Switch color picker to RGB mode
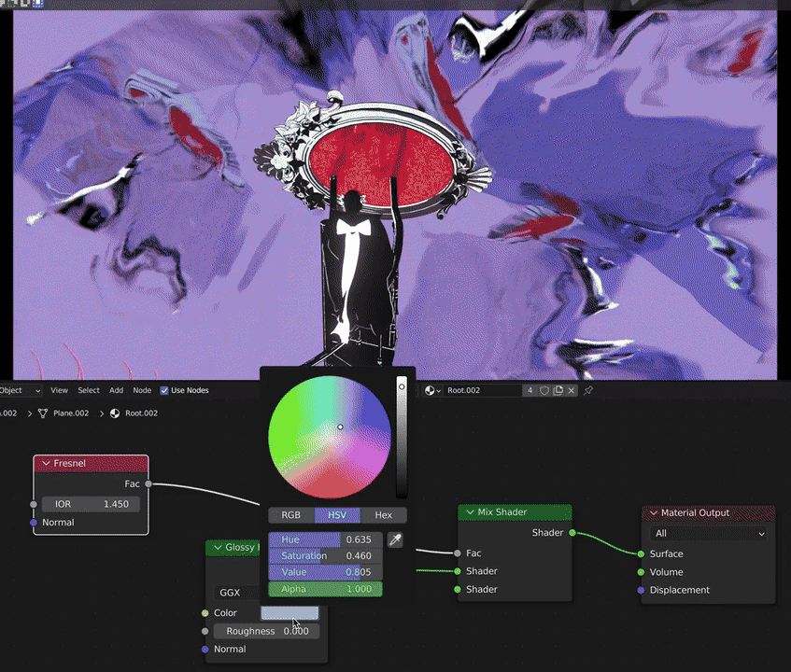The width and height of the screenshot is (791, 672). point(291,515)
